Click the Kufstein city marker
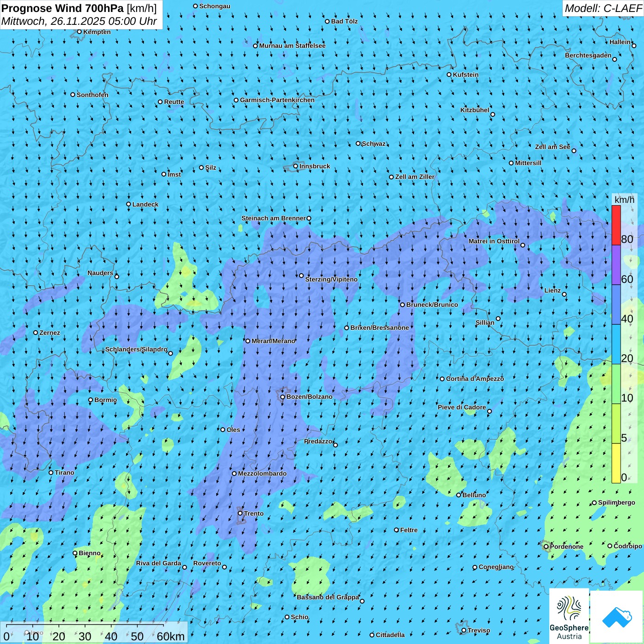The image size is (644, 644). [449, 75]
